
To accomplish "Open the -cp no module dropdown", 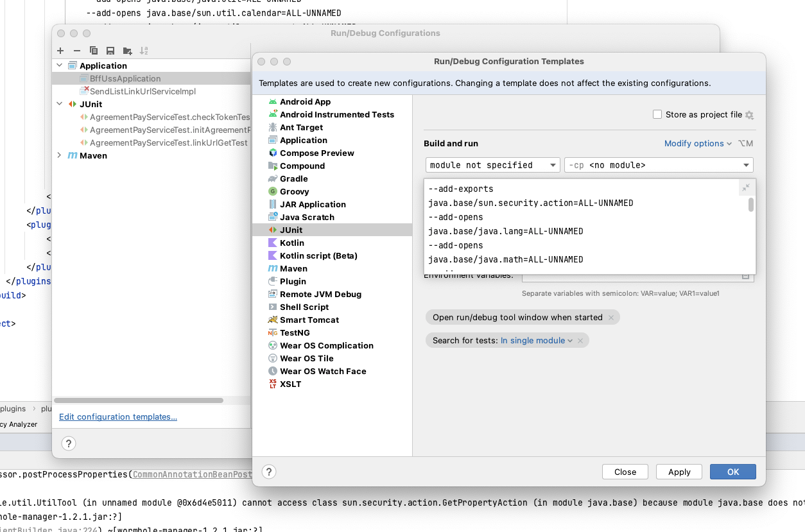I will click(747, 165).
